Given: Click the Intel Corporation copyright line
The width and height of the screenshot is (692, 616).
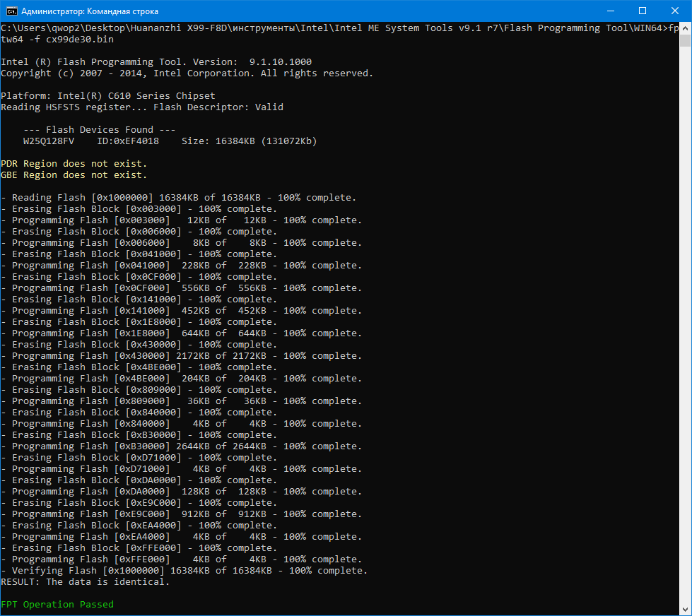Looking at the screenshot, I should click(x=187, y=73).
